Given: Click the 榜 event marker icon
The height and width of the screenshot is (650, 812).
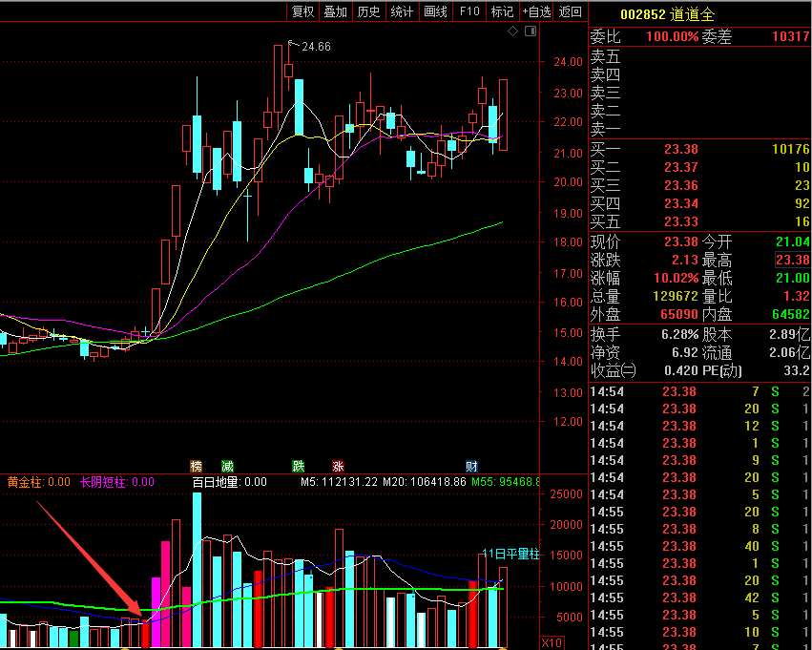Looking at the screenshot, I should (x=196, y=466).
